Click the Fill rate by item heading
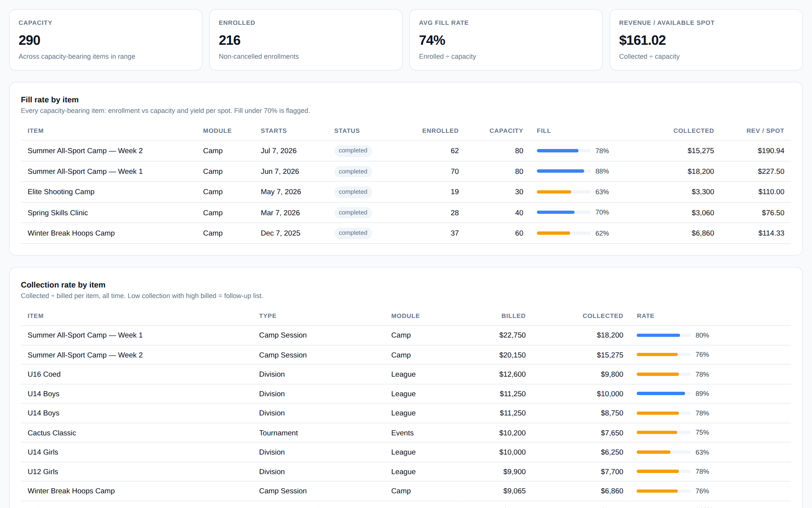 50,100
